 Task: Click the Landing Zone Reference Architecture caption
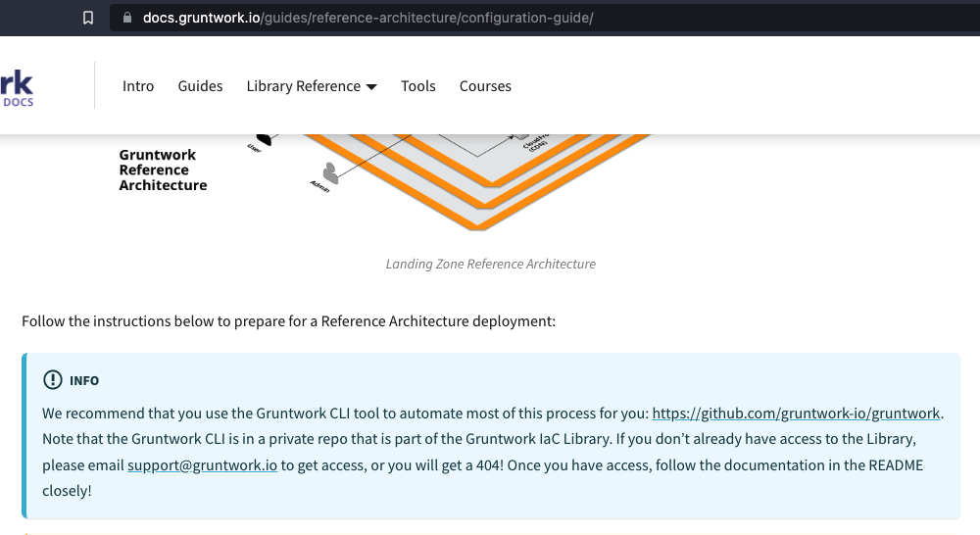[x=491, y=264]
